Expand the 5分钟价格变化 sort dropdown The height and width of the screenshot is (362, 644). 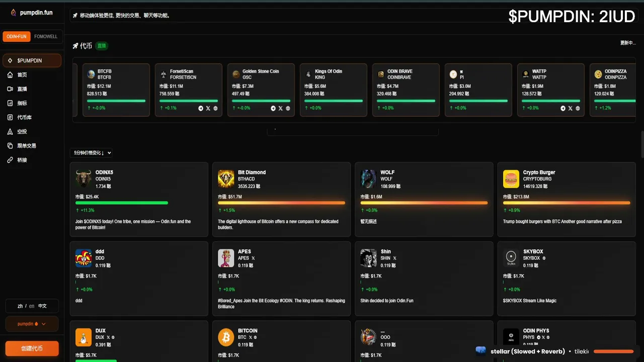(92, 153)
